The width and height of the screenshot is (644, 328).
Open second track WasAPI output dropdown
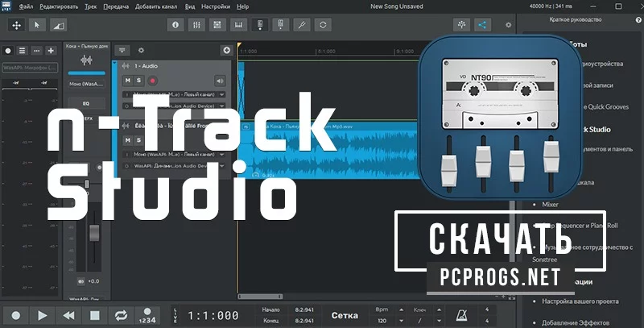pyautogui.click(x=222, y=166)
